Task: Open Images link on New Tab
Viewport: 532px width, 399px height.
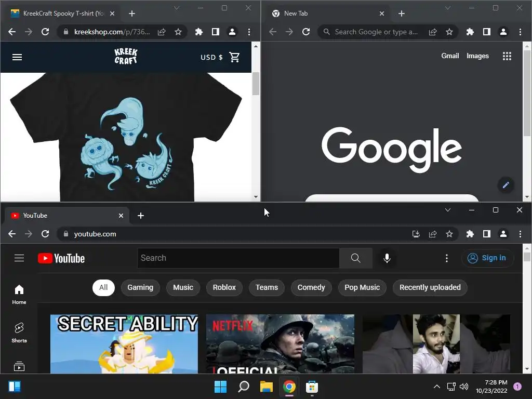Action: [x=477, y=56]
